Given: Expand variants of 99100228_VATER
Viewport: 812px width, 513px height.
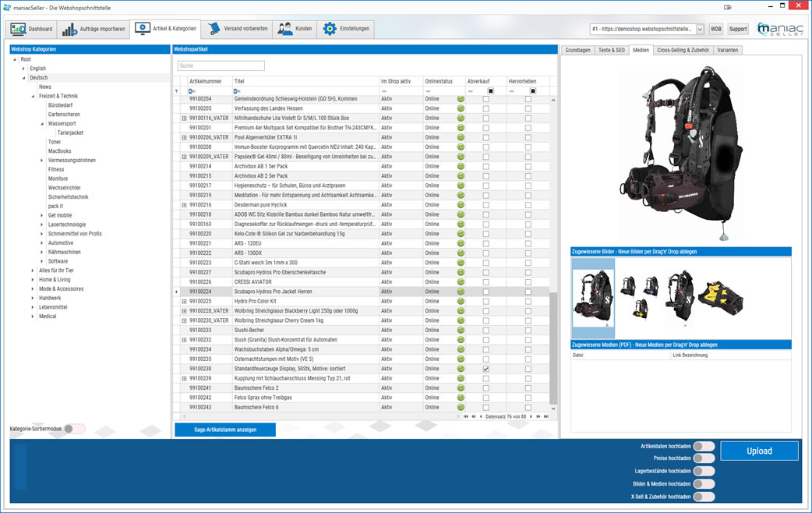Looking at the screenshot, I should [x=184, y=311].
